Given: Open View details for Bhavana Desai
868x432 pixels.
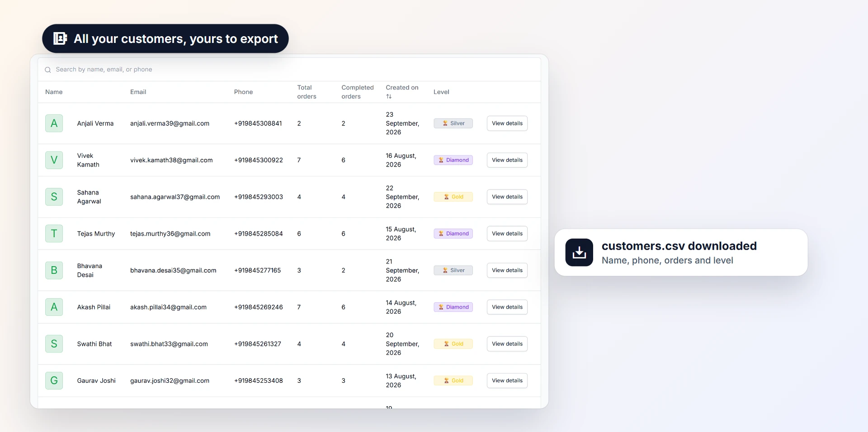Looking at the screenshot, I should [507, 271].
